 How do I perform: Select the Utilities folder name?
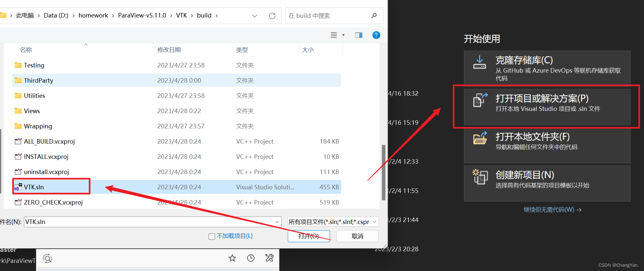click(x=34, y=96)
